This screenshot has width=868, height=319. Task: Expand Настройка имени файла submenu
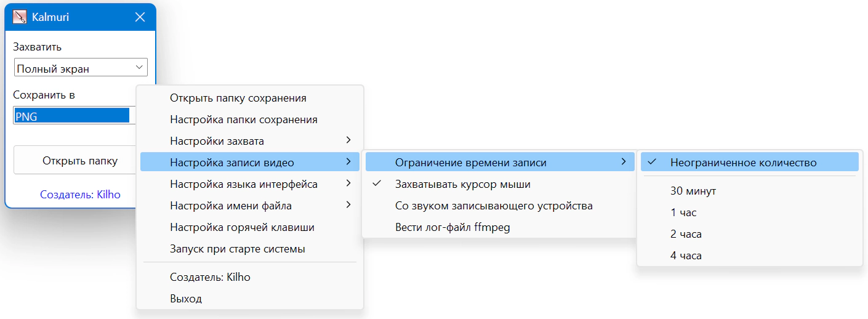250,206
